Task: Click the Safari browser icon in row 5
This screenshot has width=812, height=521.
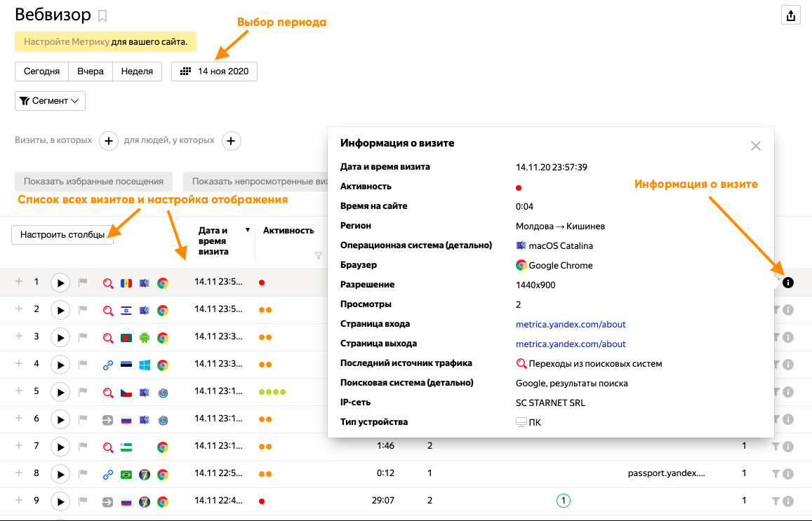Action: 163,393
